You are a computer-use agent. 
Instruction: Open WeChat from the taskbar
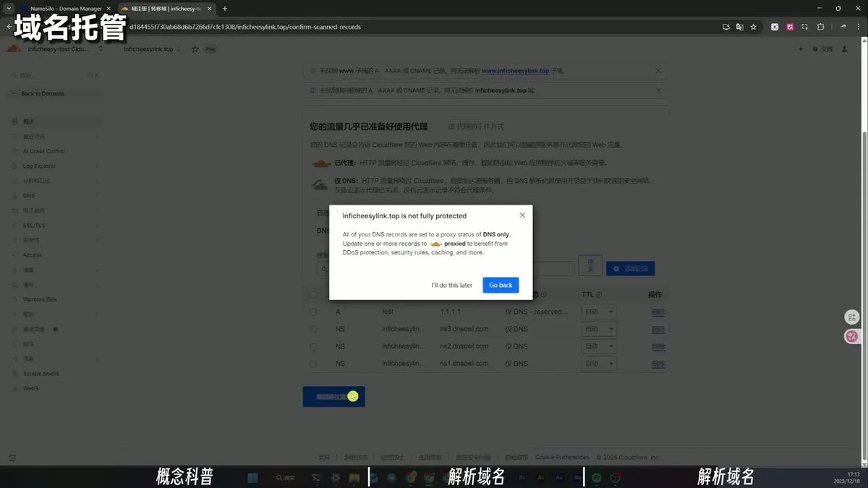point(597,477)
